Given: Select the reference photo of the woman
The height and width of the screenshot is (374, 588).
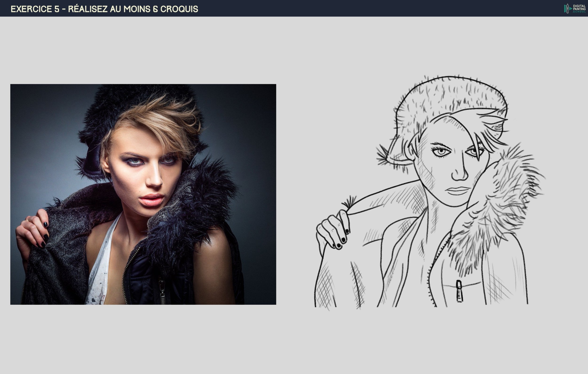Looking at the screenshot, I should coord(143,194).
